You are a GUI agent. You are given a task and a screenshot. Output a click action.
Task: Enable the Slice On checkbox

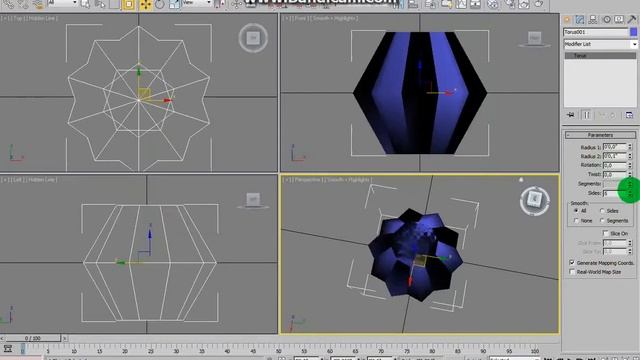(x=606, y=233)
